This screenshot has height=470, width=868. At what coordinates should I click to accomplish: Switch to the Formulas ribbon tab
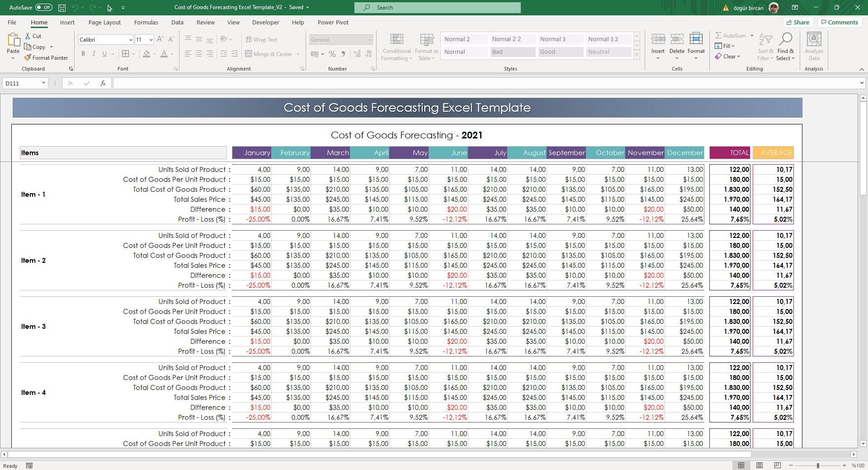[146, 22]
